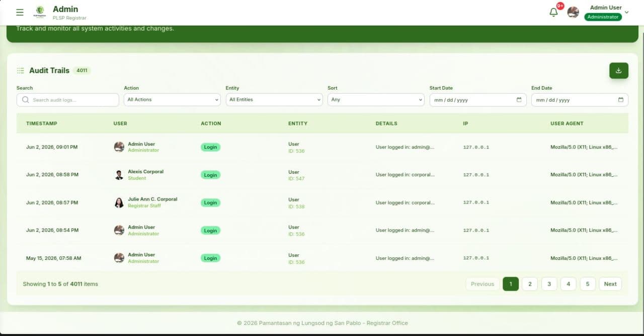Click the IP column header
This screenshot has width=644, height=336.
coord(465,123)
